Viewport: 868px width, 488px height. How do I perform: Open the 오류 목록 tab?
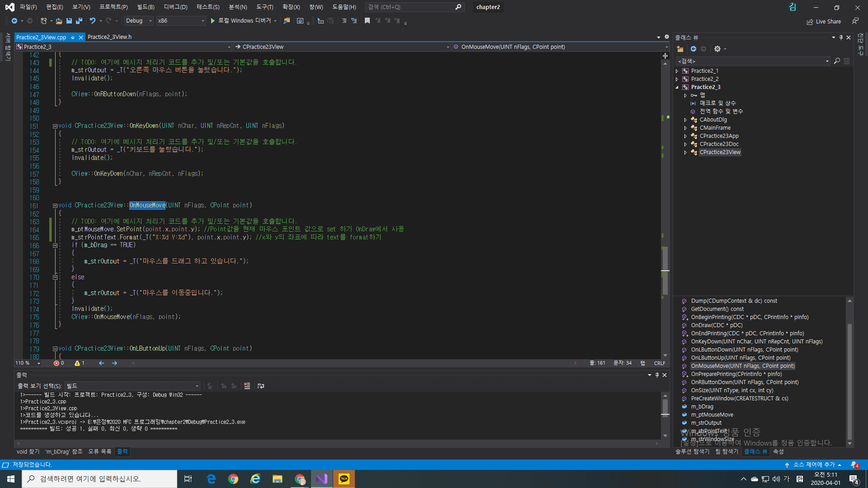click(99, 451)
